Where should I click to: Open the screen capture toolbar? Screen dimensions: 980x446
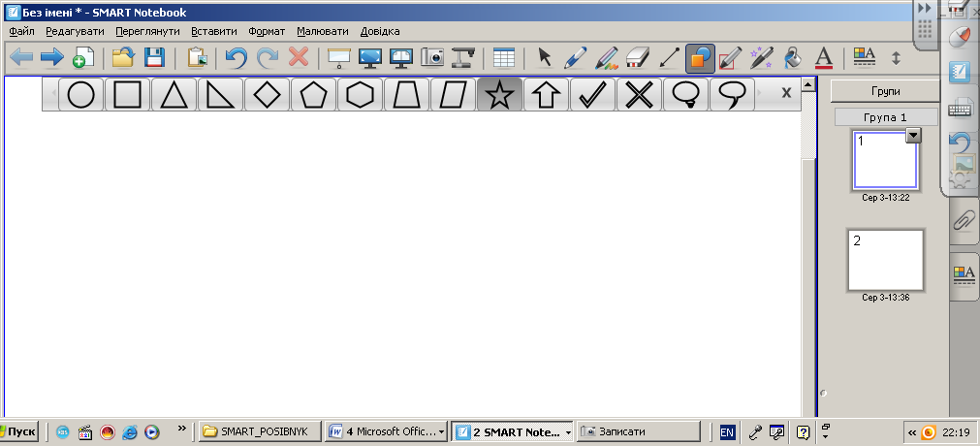coord(432,58)
